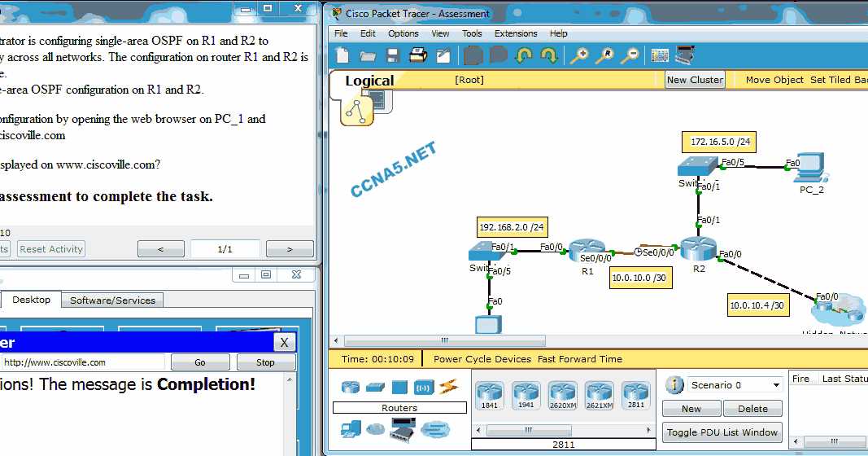This screenshot has height=456, width=868.
Task: Click the browser URL field
Action: click(82, 362)
